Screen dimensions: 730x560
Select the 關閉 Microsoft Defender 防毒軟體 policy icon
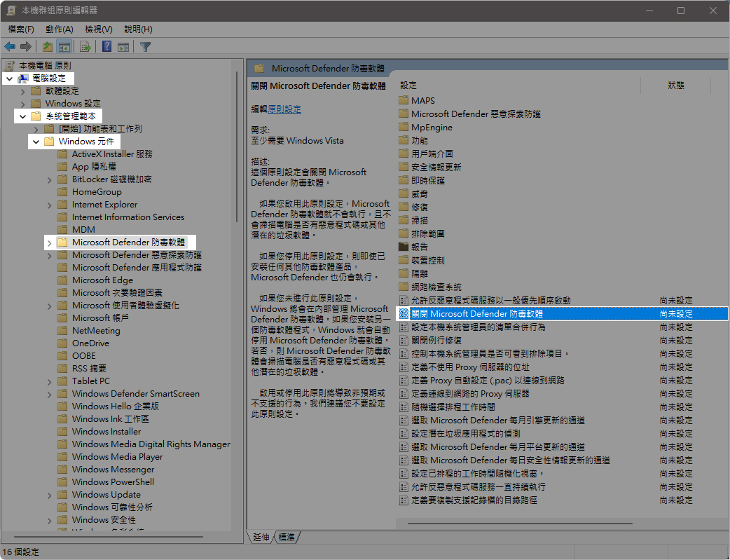click(404, 314)
